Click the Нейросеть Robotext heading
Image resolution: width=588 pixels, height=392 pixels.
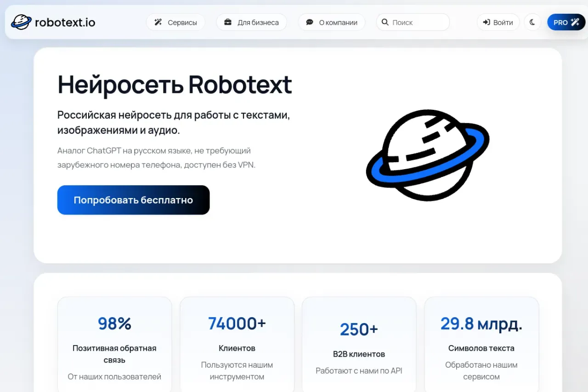click(175, 85)
